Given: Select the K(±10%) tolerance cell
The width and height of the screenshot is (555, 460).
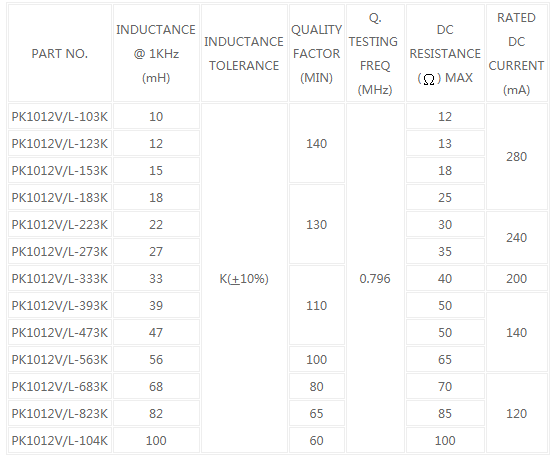Looking at the screenshot, I should pos(244,278).
